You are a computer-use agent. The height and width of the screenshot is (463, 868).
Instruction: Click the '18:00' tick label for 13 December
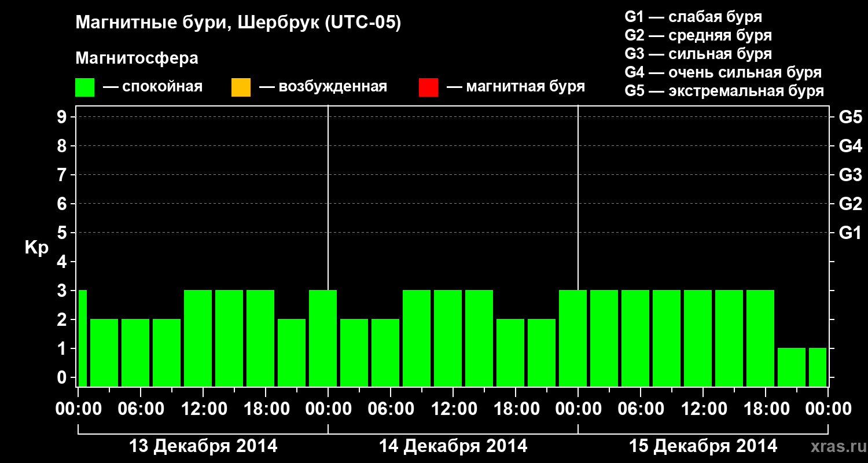click(x=266, y=409)
